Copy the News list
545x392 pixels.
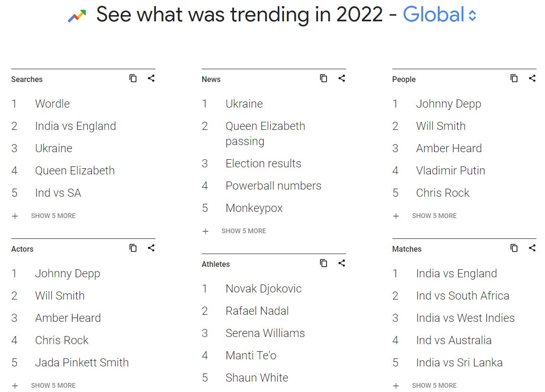click(324, 79)
